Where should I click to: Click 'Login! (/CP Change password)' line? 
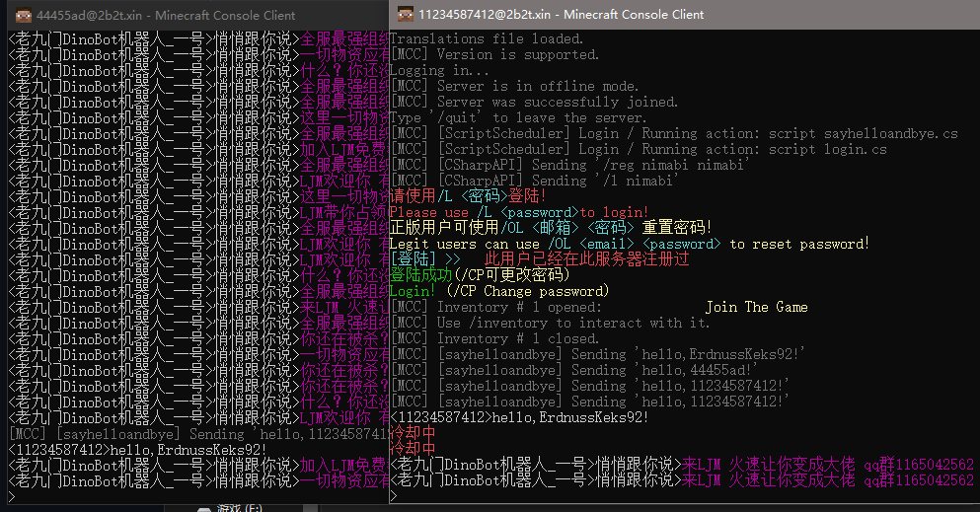coord(498,291)
